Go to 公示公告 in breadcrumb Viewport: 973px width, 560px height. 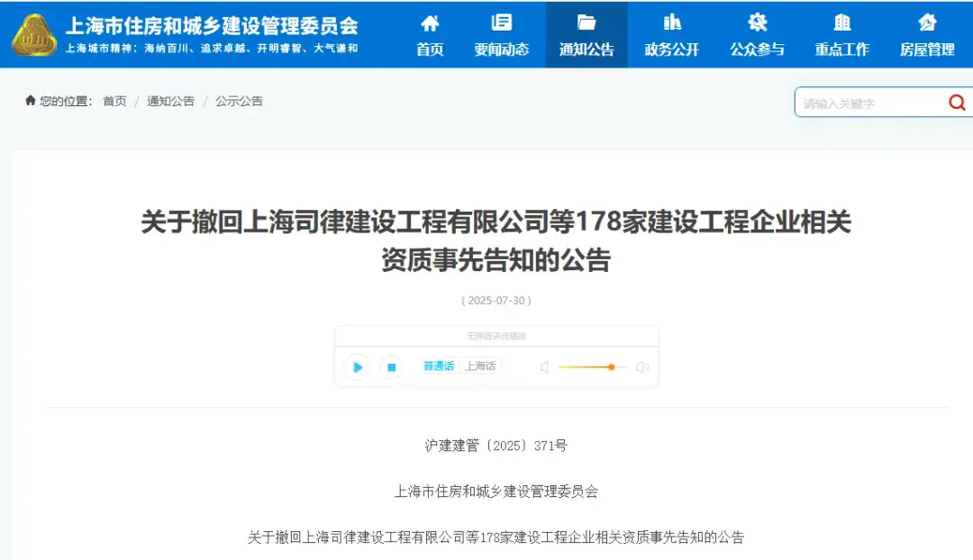239,101
